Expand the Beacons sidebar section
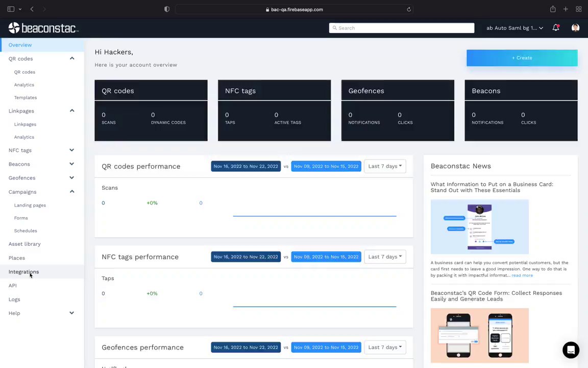 pos(71,164)
